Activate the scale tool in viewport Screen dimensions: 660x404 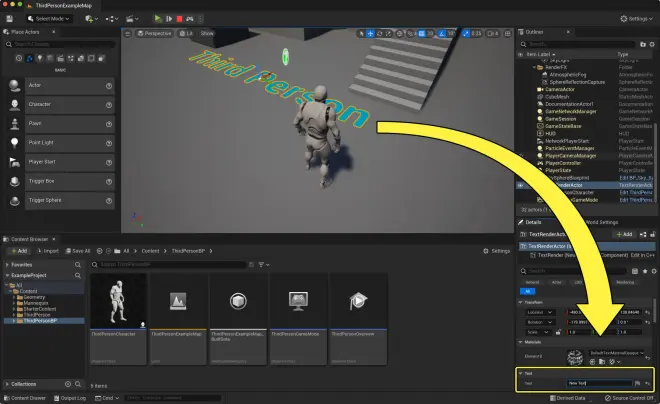(388, 34)
